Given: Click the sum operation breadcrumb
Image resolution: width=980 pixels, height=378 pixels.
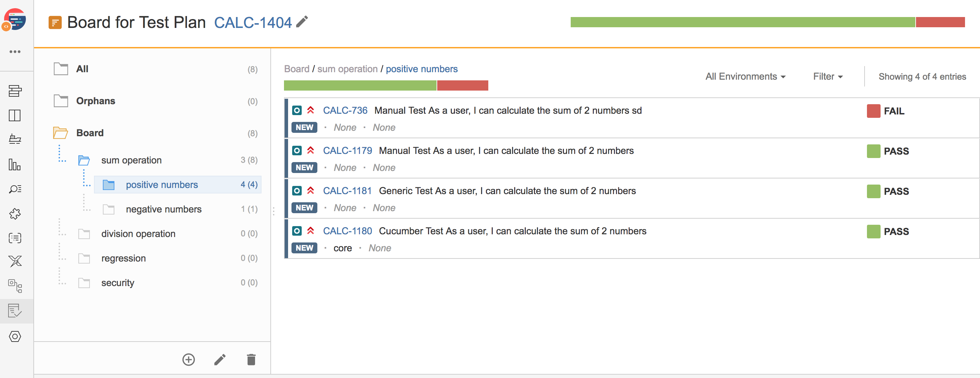Looking at the screenshot, I should click(x=347, y=69).
